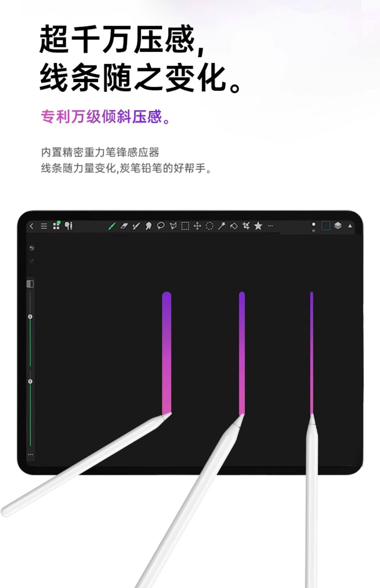Open the layers panel stack icon

[338, 226]
